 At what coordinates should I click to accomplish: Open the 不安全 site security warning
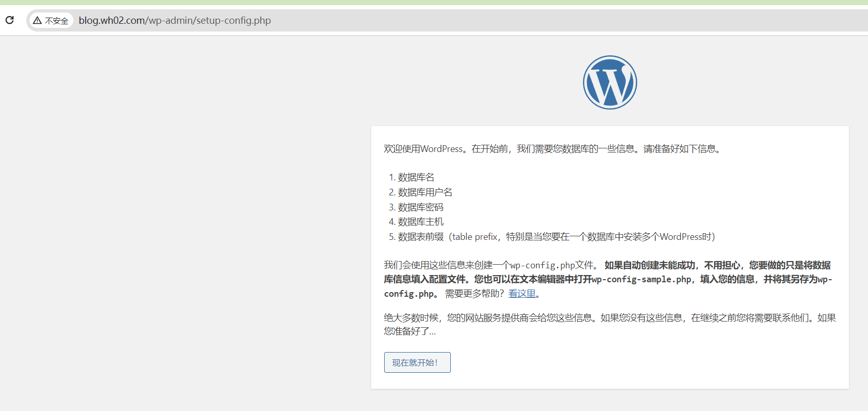pyautogui.click(x=51, y=21)
